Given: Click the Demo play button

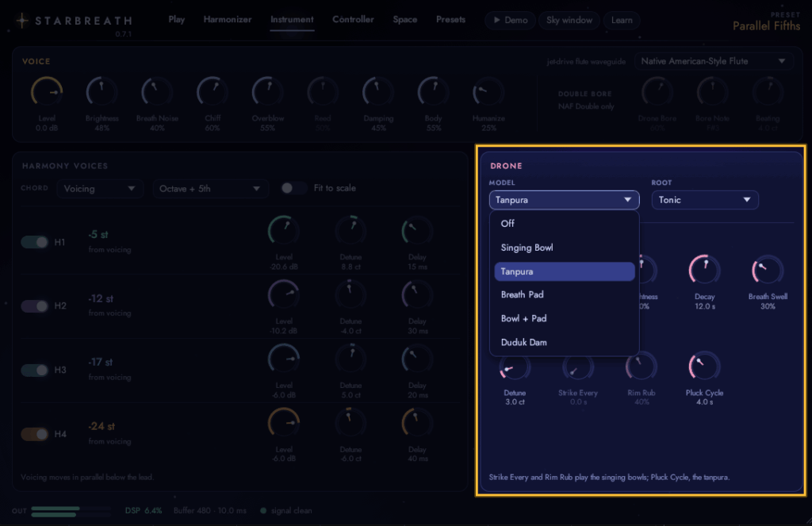Looking at the screenshot, I should [x=510, y=20].
